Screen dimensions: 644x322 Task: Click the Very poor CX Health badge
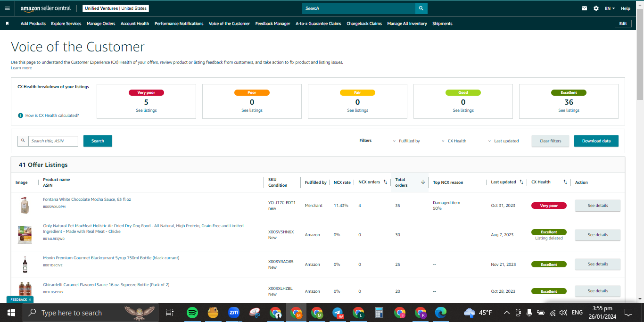click(549, 206)
